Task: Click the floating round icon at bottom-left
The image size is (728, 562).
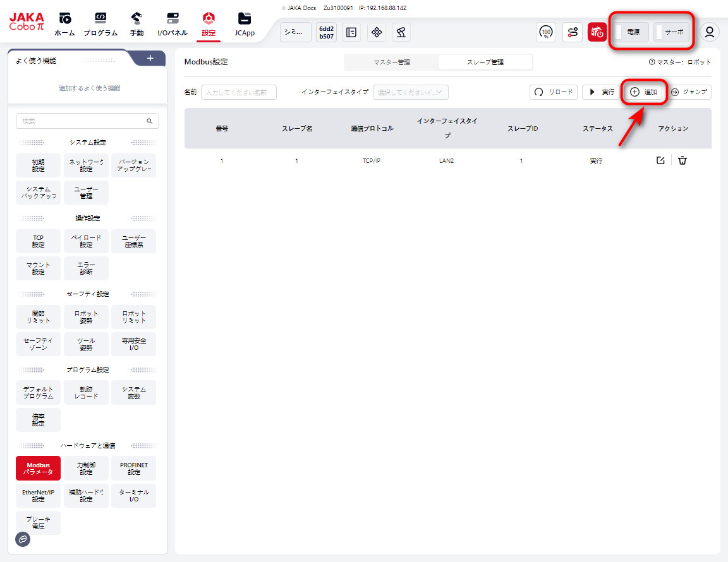Action: point(23,539)
